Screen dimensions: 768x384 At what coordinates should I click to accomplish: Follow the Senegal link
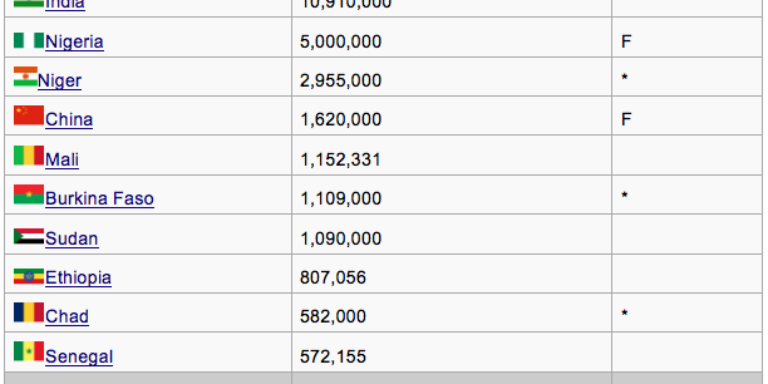click(79, 357)
